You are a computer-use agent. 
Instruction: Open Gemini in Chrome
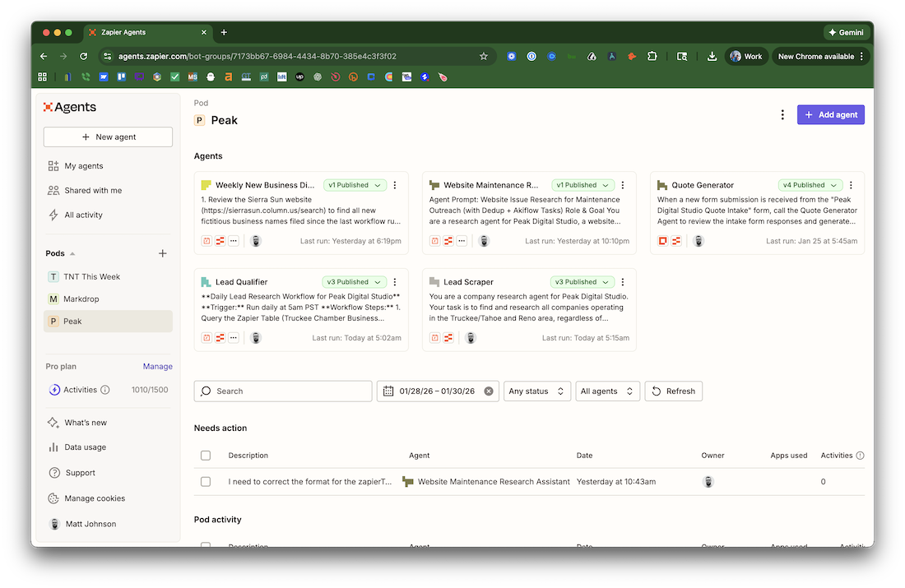pyautogui.click(x=846, y=32)
